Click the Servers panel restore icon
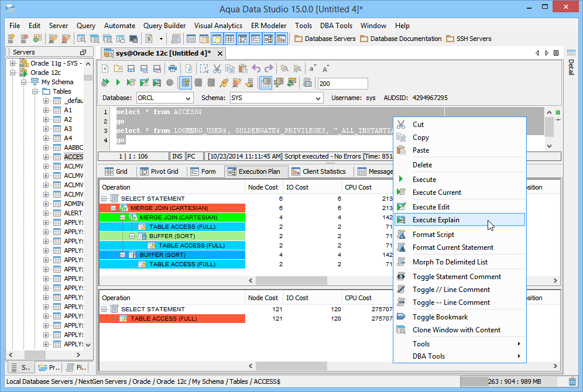The width and height of the screenshot is (583, 392). click(x=83, y=53)
